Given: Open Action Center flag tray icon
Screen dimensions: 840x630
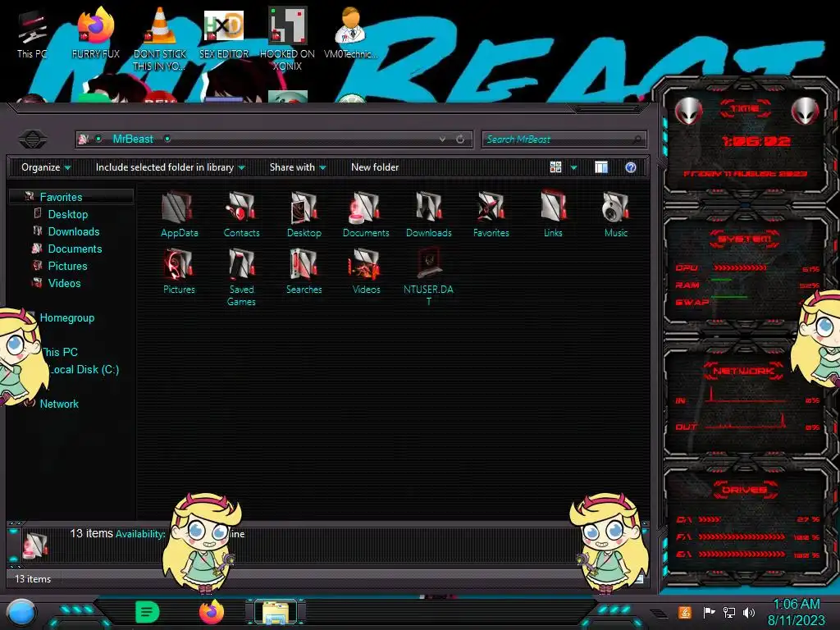Looking at the screenshot, I should (709, 612).
